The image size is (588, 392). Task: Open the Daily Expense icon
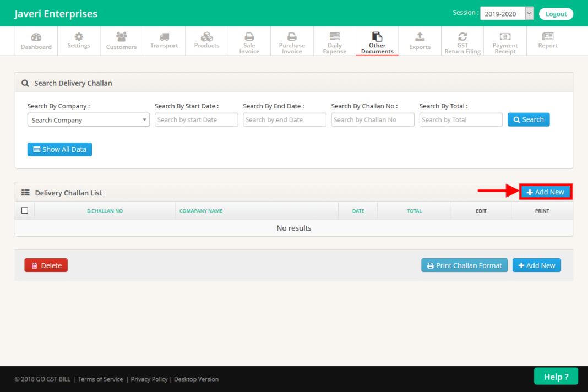pos(334,40)
